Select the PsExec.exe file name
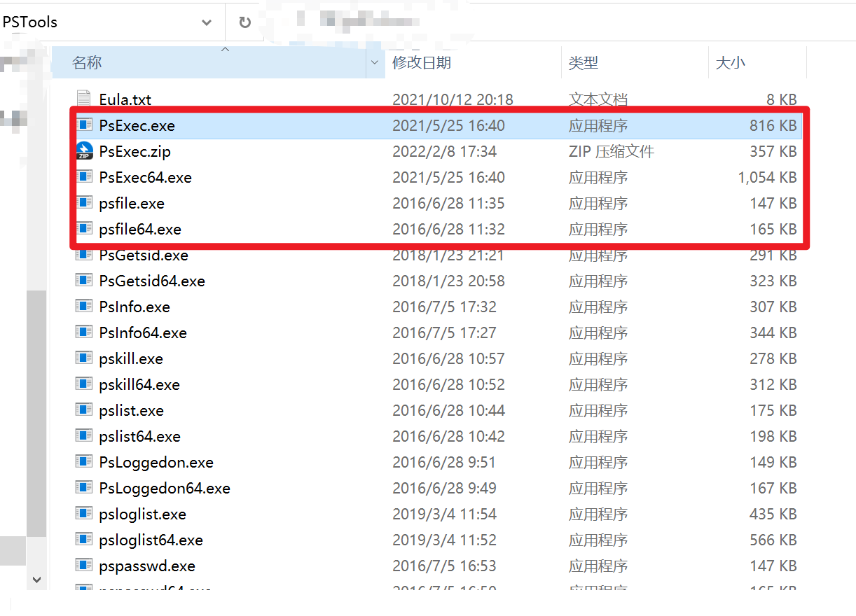The width and height of the screenshot is (856, 616). [x=137, y=125]
